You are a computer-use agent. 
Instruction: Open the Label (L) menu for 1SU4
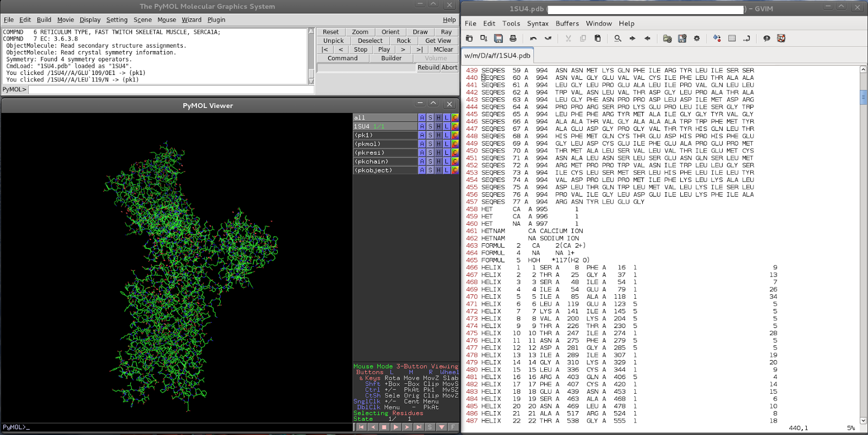[x=446, y=127]
